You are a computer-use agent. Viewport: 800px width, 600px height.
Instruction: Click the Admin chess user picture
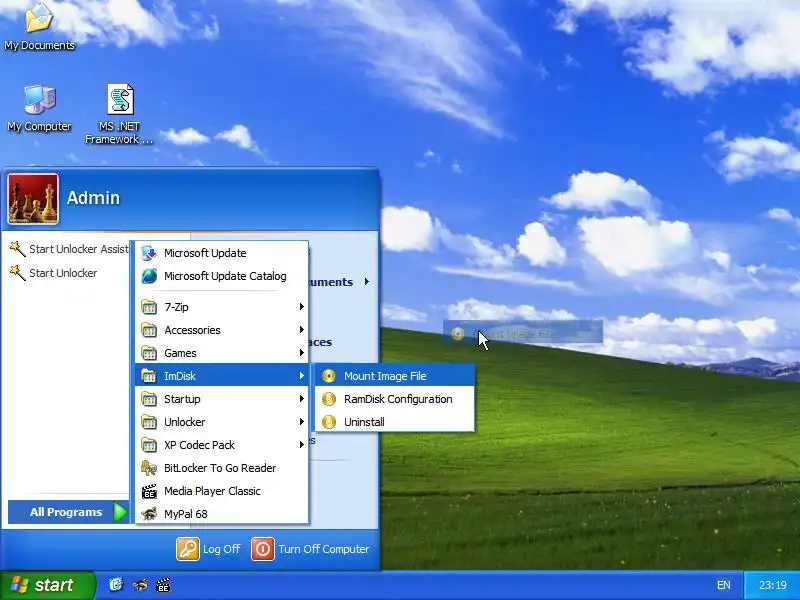click(x=33, y=199)
